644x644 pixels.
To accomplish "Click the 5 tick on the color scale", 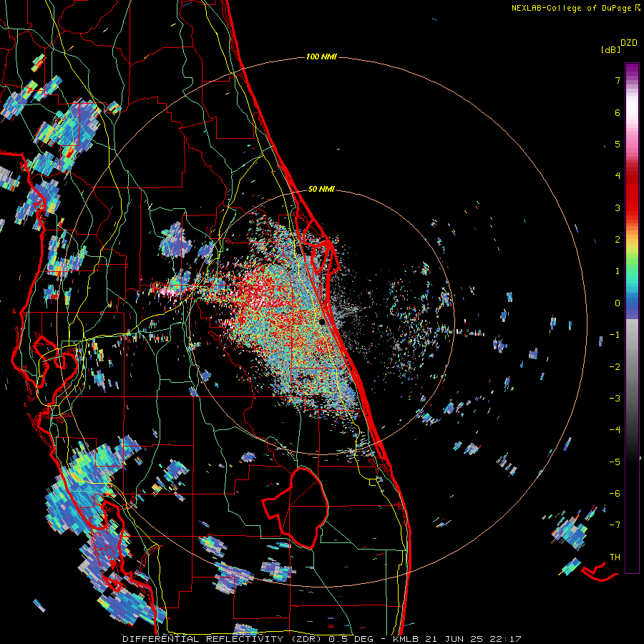I will (x=618, y=144).
